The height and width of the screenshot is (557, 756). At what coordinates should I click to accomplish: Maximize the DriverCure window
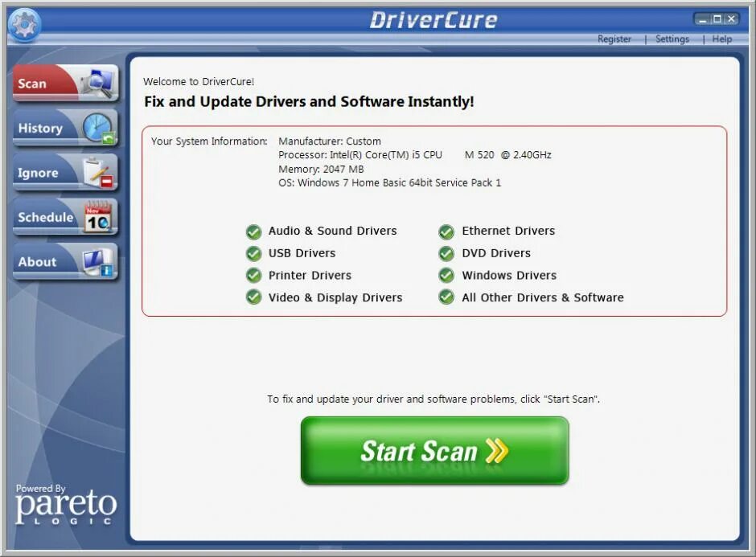pos(717,18)
